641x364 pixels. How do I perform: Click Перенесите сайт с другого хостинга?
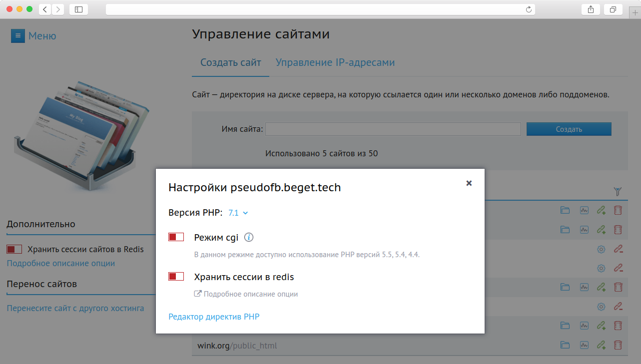click(75, 308)
